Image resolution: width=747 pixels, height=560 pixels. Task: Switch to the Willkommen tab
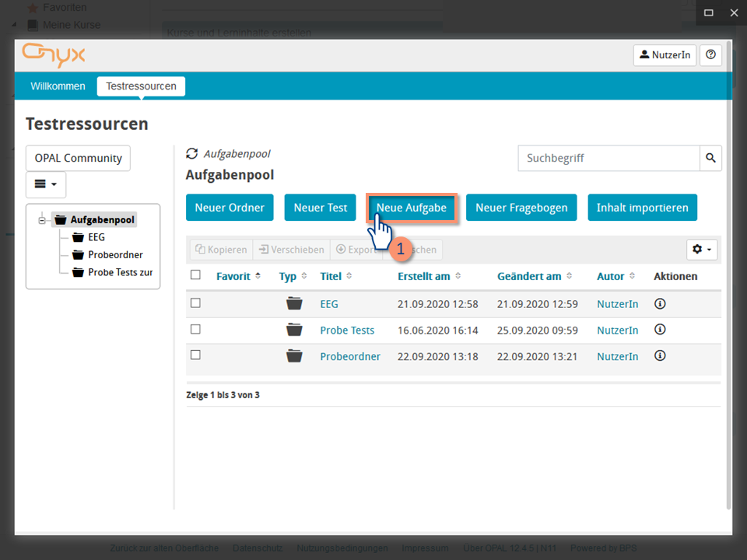[x=58, y=86]
